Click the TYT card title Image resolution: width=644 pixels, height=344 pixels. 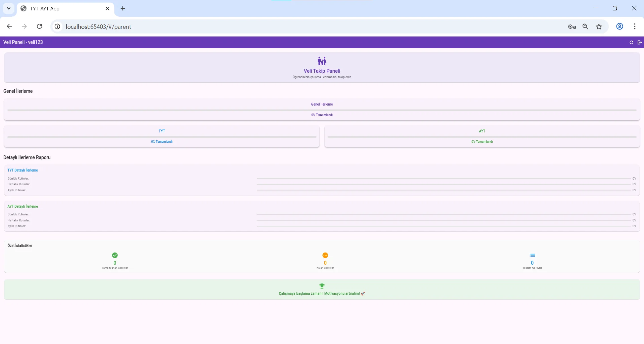pos(162,131)
